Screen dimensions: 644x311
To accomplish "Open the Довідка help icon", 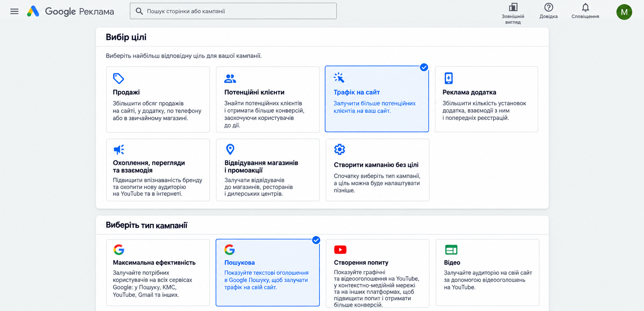I will [548, 7].
